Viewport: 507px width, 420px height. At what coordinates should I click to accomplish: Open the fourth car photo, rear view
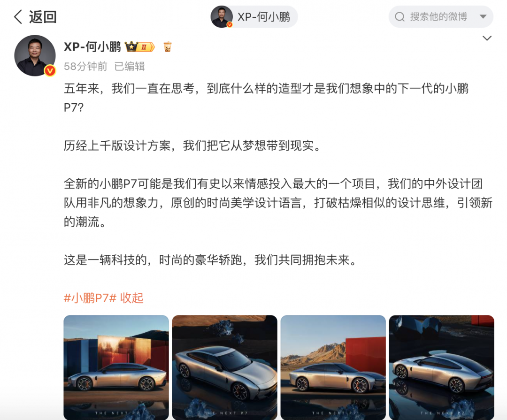click(442, 367)
